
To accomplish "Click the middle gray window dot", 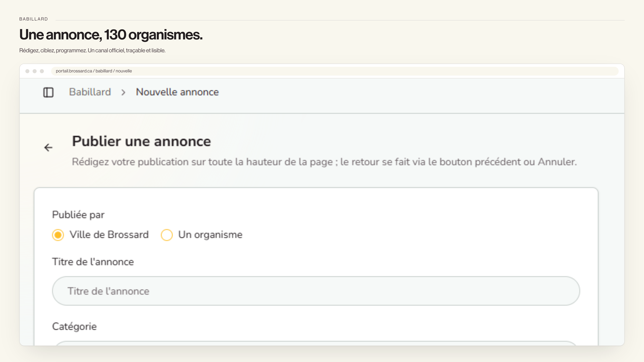I will pyautogui.click(x=35, y=71).
